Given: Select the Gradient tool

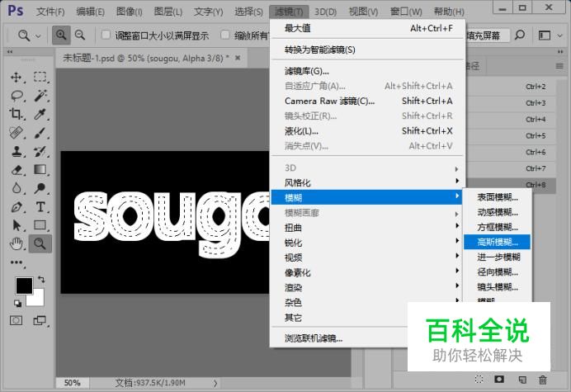Looking at the screenshot, I should pos(40,170).
